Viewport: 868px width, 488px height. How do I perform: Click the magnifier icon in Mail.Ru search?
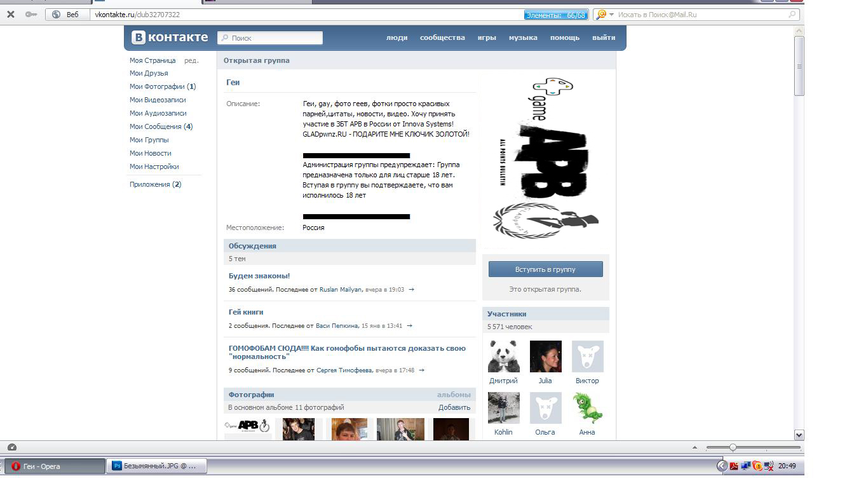pyautogui.click(x=792, y=14)
